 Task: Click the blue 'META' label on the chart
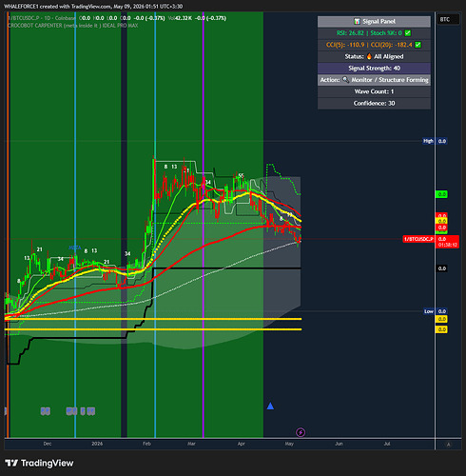coord(75,248)
